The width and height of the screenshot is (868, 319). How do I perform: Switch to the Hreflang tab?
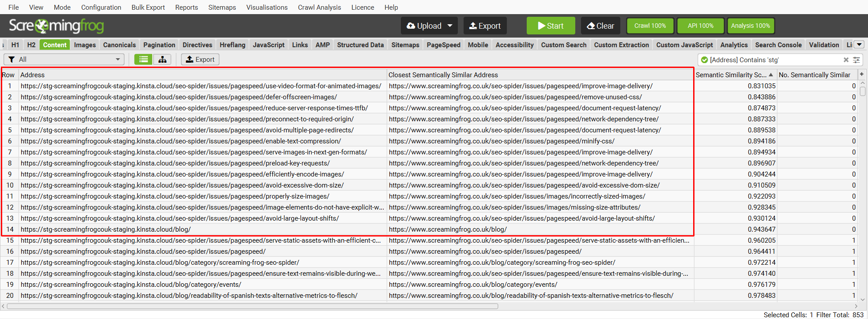tap(233, 45)
